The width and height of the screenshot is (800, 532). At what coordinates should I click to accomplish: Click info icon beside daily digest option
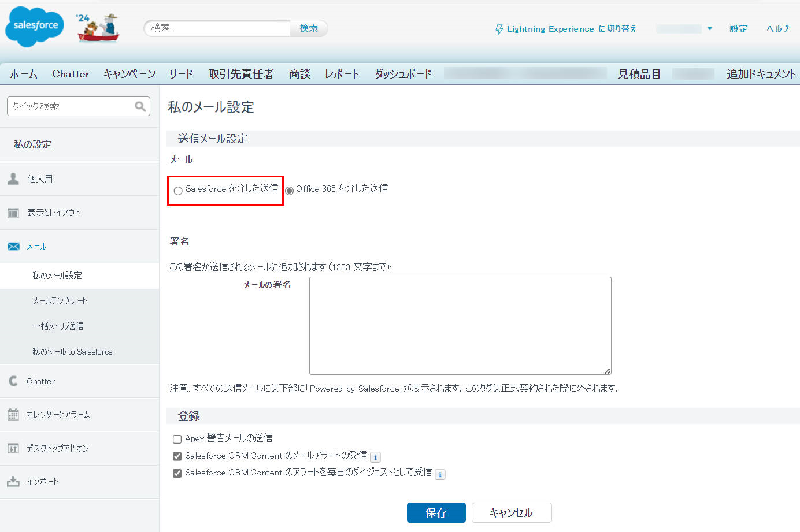(x=440, y=474)
